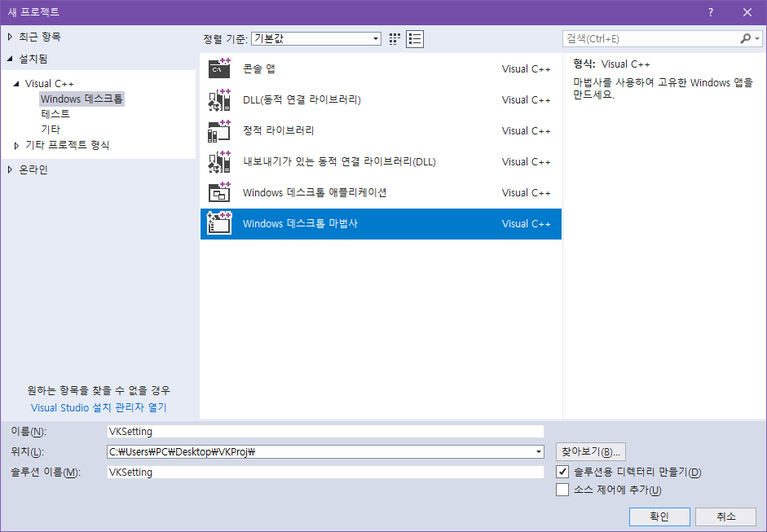Click the 내보내기가 있는 동적 연결 라이브러리 icon
Viewport: 767px width, 532px height.
coord(219,162)
